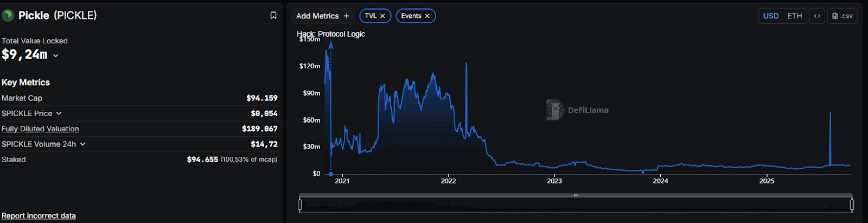The width and height of the screenshot is (868, 223).
Task: Click the 2022 x-axis label
Action: pos(448,181)
